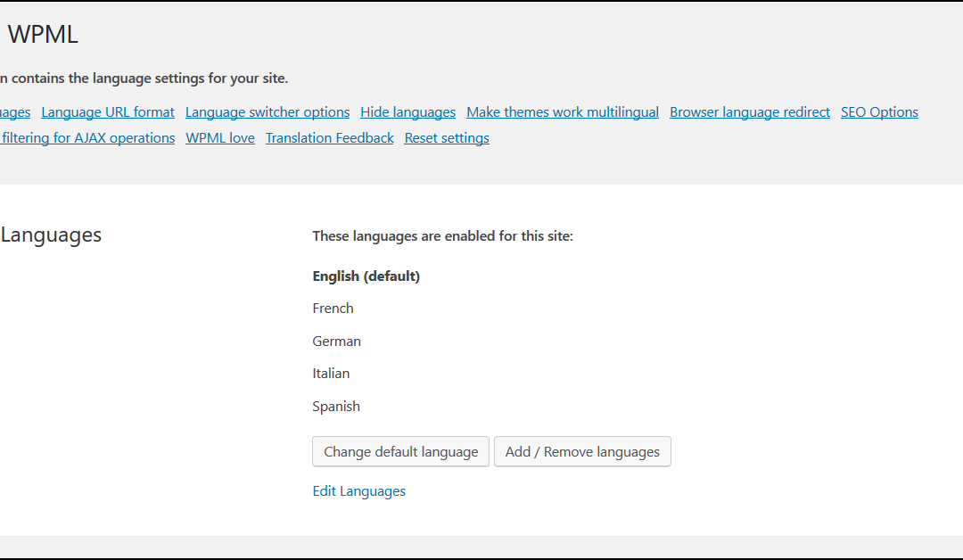Go to Hide languages section

[x=407, y=112]
